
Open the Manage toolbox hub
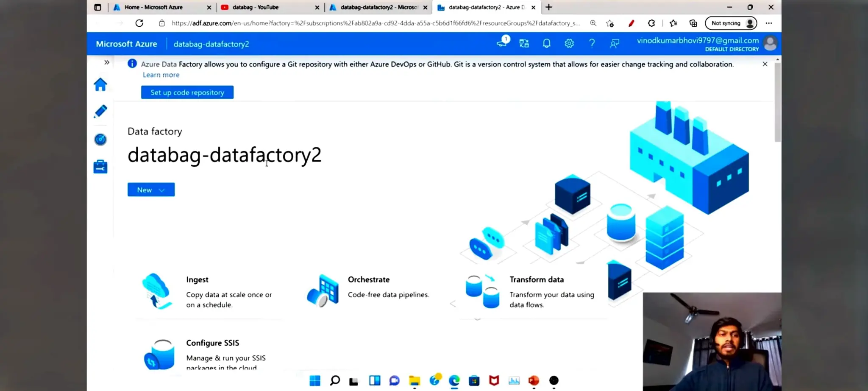(x=100, y=167)
